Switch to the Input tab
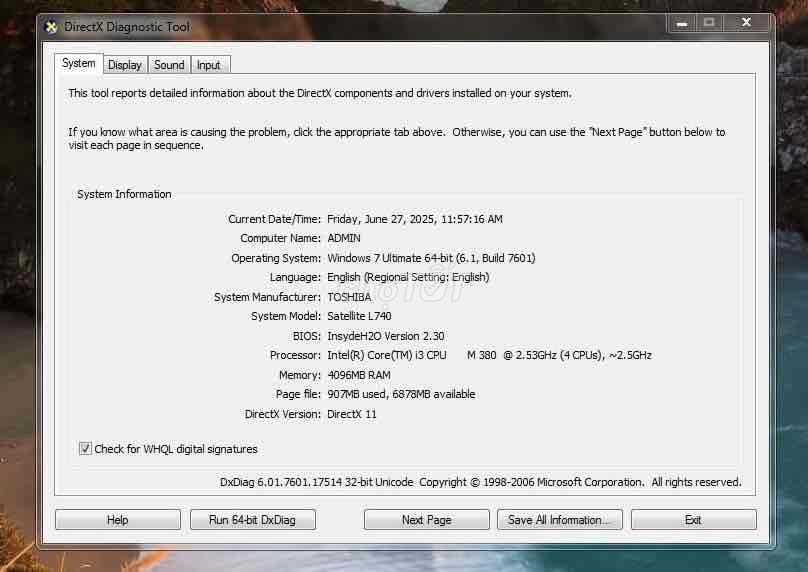Screen dimensions: 808x572 click(209, 65)
